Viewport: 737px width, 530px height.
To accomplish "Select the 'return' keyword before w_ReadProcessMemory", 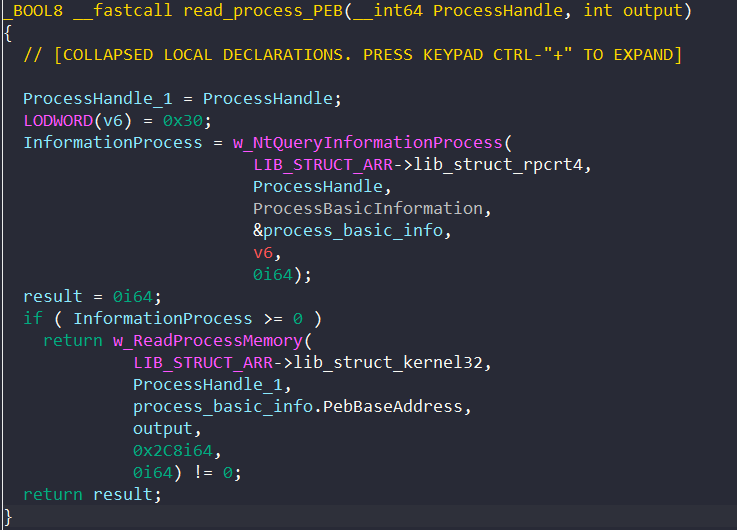I will click(x=73, y=341).
